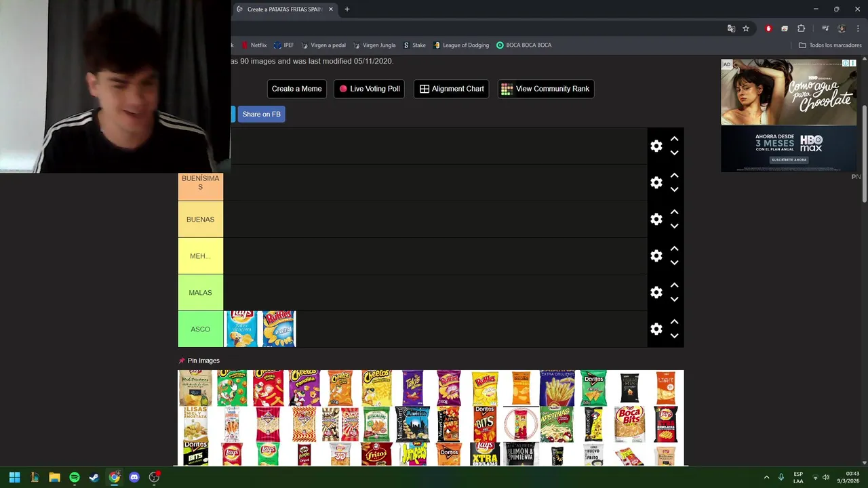This screenshot has height=488, width=868.
Task: Select the green Doritos Chilli bag
Action: point(594,388)
